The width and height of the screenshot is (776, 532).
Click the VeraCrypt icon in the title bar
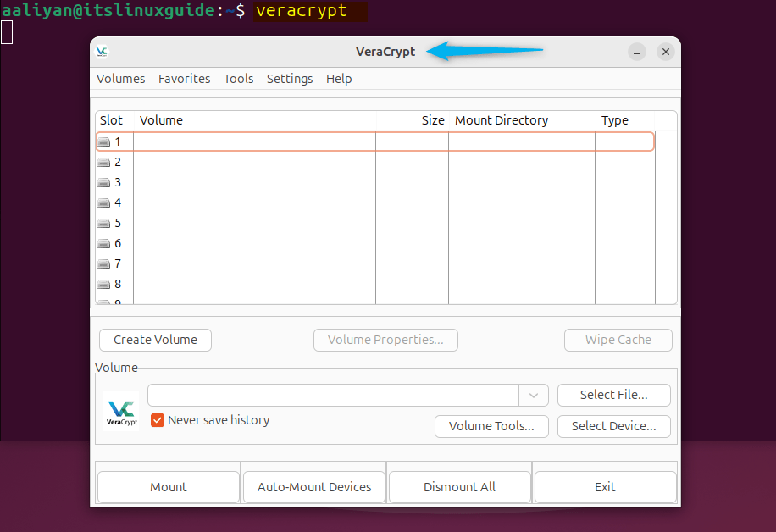click(103, 51)
